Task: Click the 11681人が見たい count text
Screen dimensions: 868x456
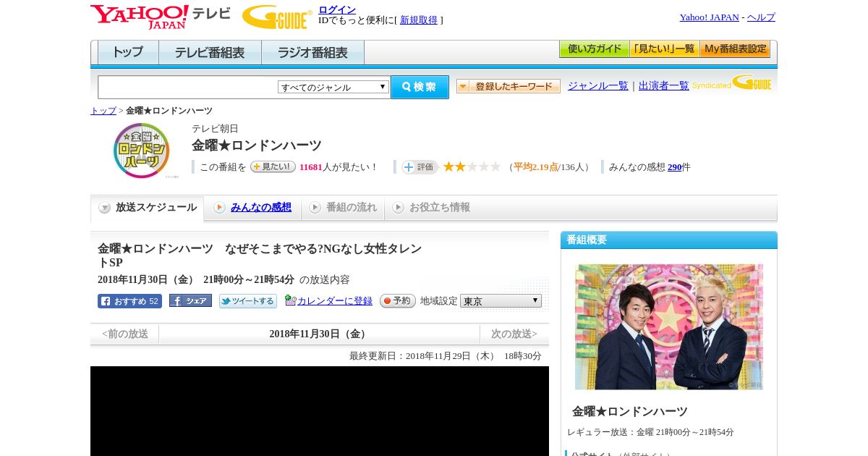Action: [339, 167]
